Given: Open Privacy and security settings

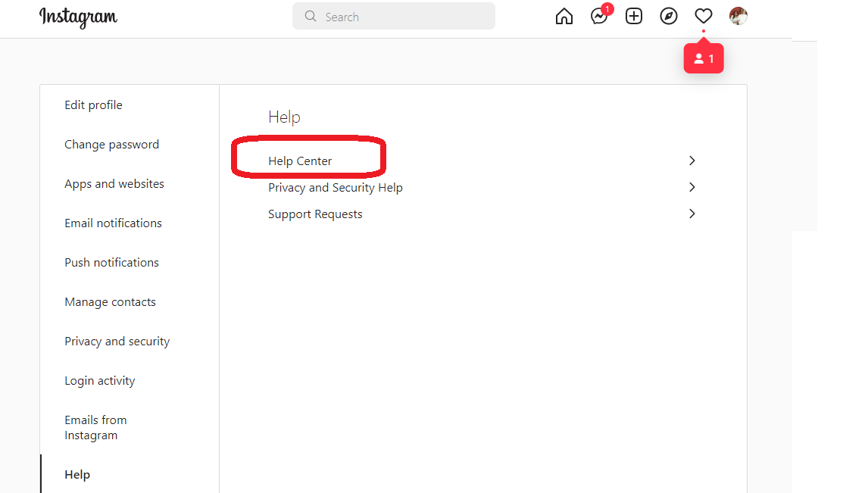Looking at the screenshot, I should pyautogui.click(x=117, y=342).
